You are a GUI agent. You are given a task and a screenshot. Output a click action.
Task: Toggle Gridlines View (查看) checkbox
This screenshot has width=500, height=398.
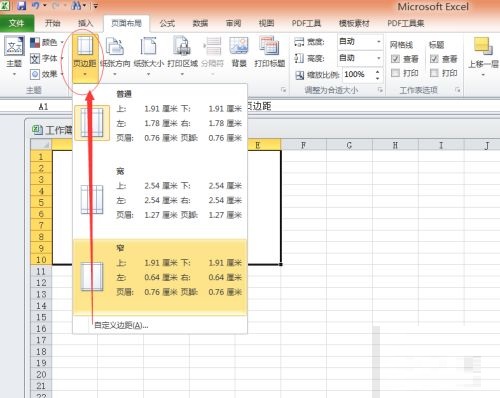(x=395, y=59)
